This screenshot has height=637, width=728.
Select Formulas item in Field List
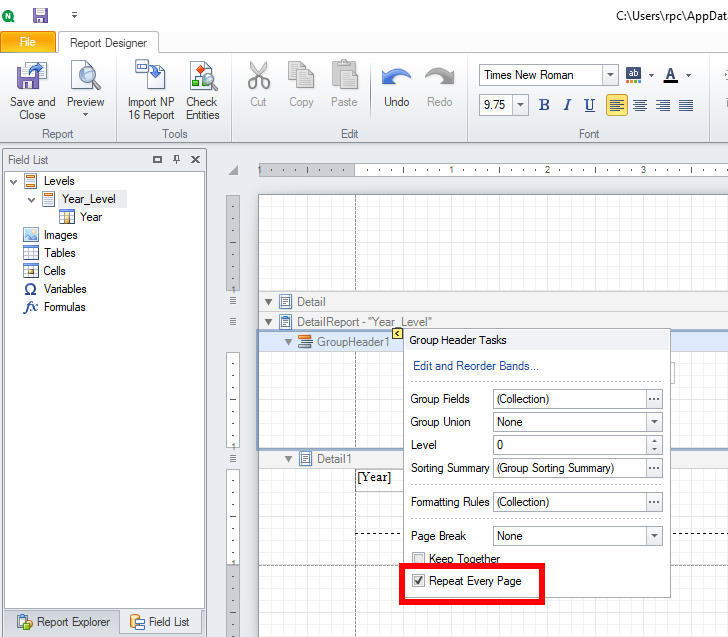(x=65, y=307)
